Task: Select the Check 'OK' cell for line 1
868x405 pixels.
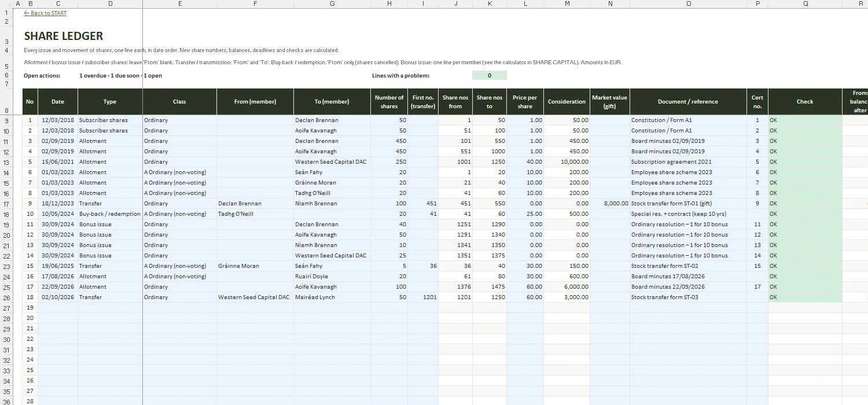Action: [x=805, y=120]
